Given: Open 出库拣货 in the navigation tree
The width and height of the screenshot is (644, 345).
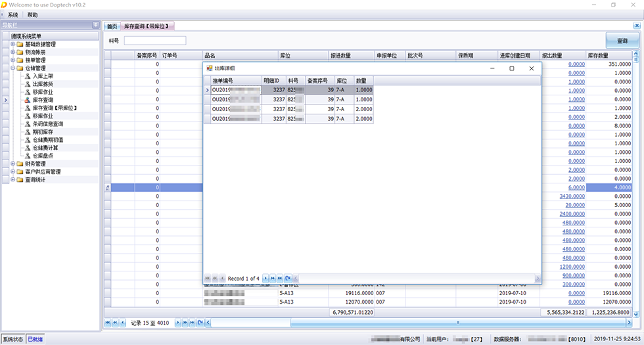Looking at the screenshot, I should pos(43,84).
